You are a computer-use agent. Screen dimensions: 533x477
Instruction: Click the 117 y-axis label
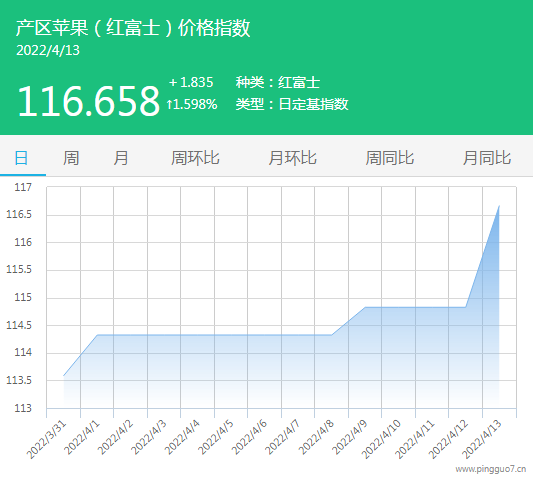point(23,187)
